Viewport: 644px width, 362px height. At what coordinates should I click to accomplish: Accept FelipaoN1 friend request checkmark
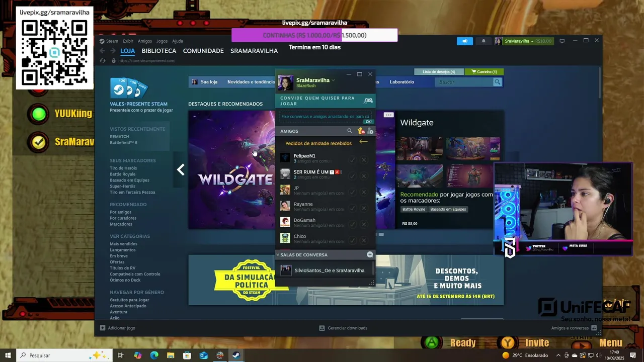(352, 160)
